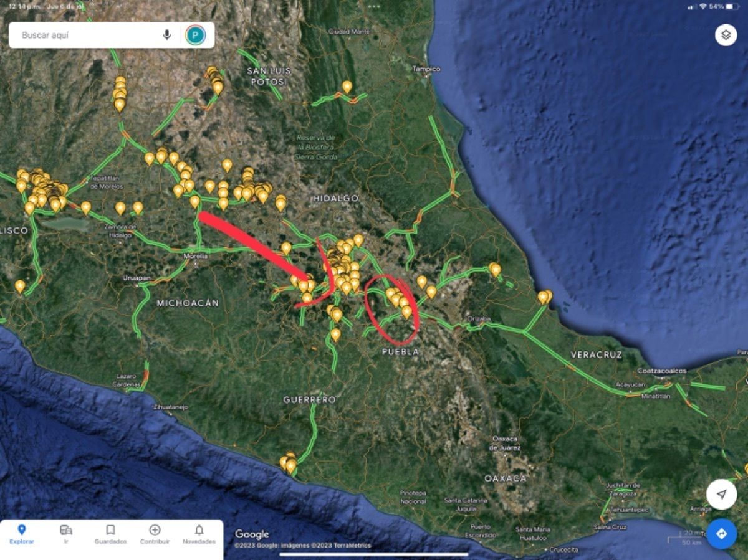Open the Guardados tab
Screen dimensions: 748x560
pyautogui.click(x=110, y=534)
